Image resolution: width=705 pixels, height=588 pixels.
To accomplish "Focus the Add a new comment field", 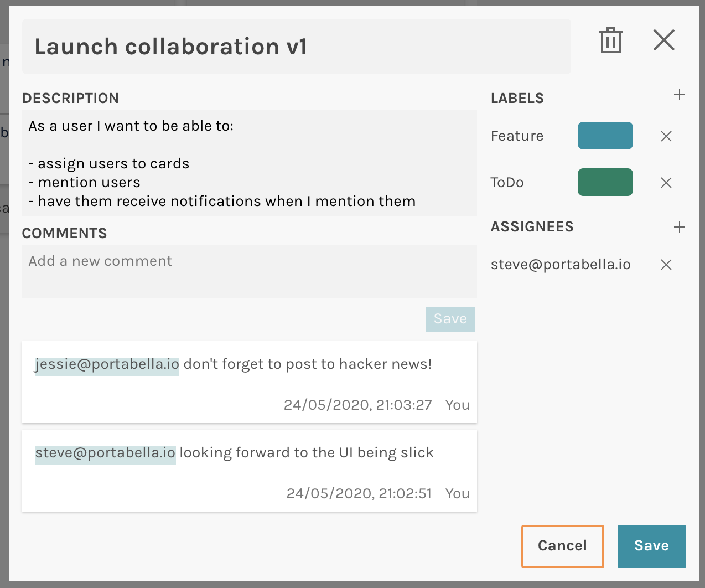I will (249, 271).
